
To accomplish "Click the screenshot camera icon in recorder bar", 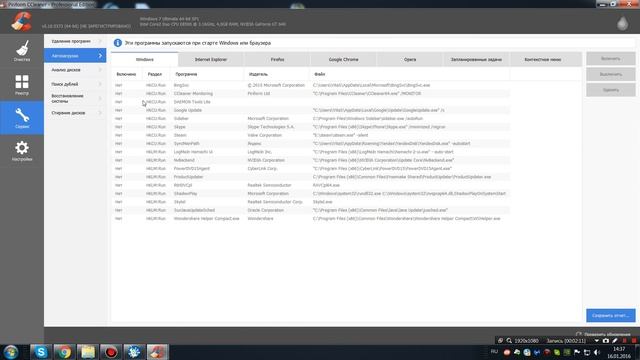I will point(606,340).
